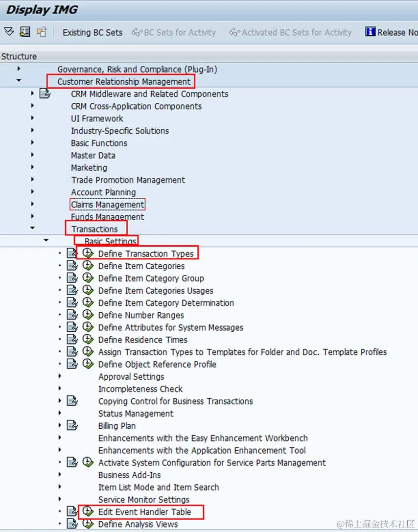Image resolution: width=418 pixels, height=532 pixels.
Task: Click the Structure column header
Action: 19,56
